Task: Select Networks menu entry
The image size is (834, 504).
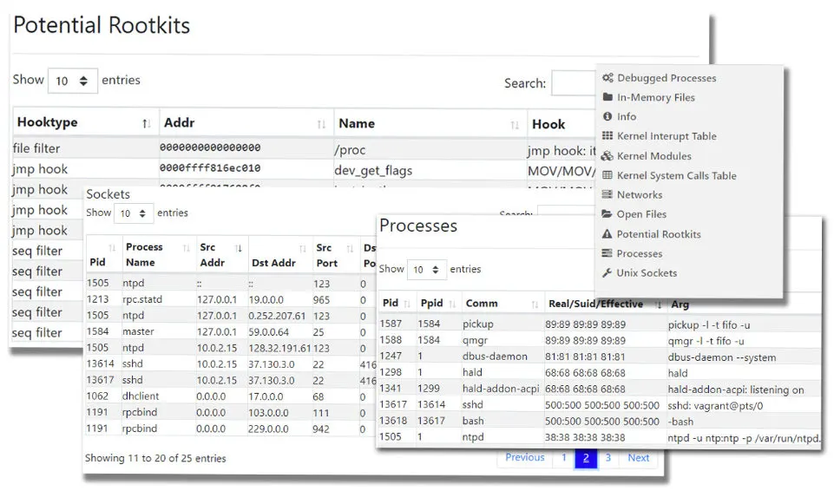Action: point(640,194)
